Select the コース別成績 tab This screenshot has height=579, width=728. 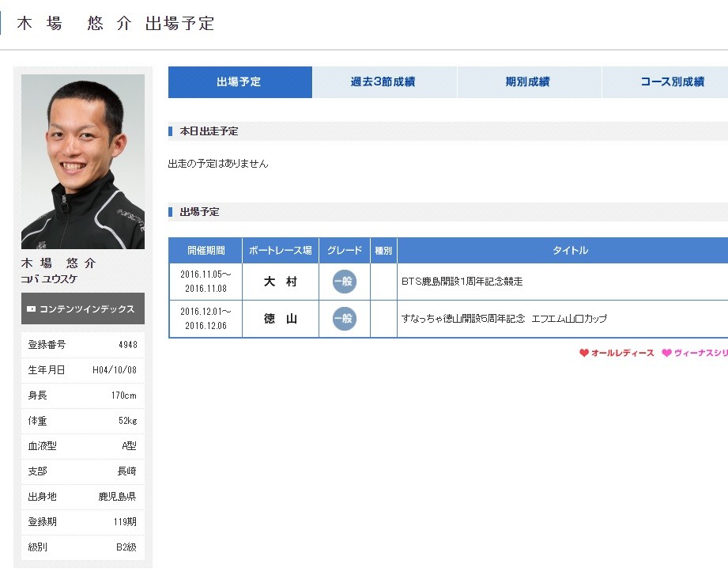pyautogui.click(x=672, y=82)
